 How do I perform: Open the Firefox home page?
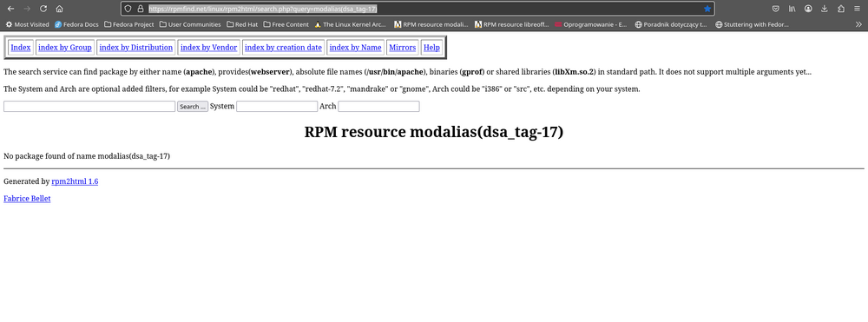pyautogui.click(x=59, y=9)
